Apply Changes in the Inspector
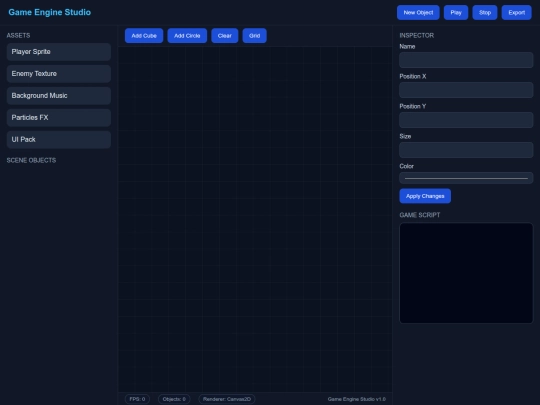Screen dimensions: 540x405 (425, 196)
